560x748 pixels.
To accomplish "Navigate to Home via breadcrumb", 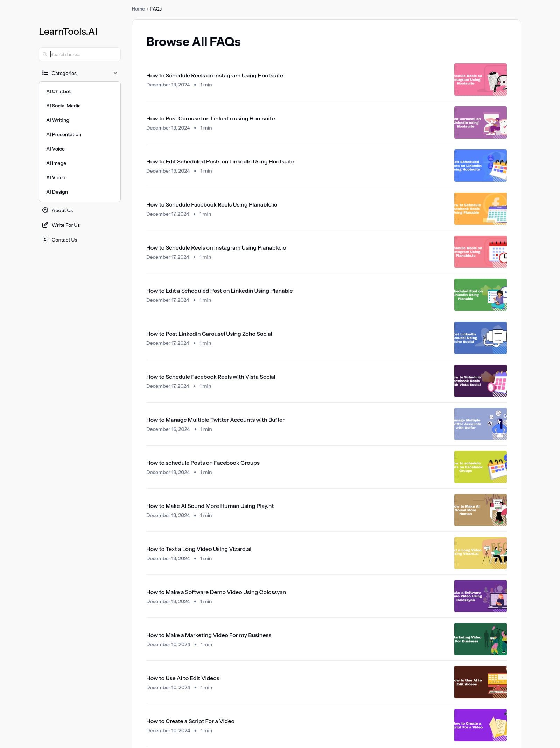I will tap(138, 9).
